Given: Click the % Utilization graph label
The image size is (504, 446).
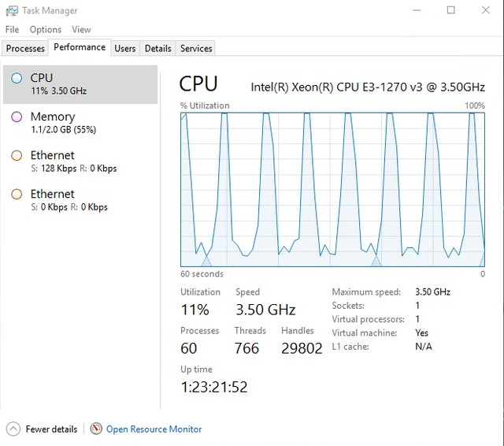Looking at the screenshot, I should click(205, 106).
